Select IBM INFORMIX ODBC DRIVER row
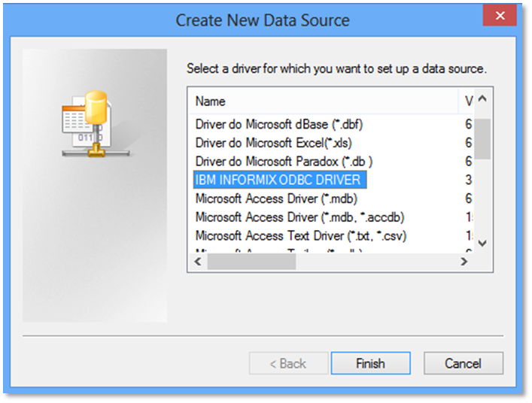532x403 pixels. click(x=280, y=180)
